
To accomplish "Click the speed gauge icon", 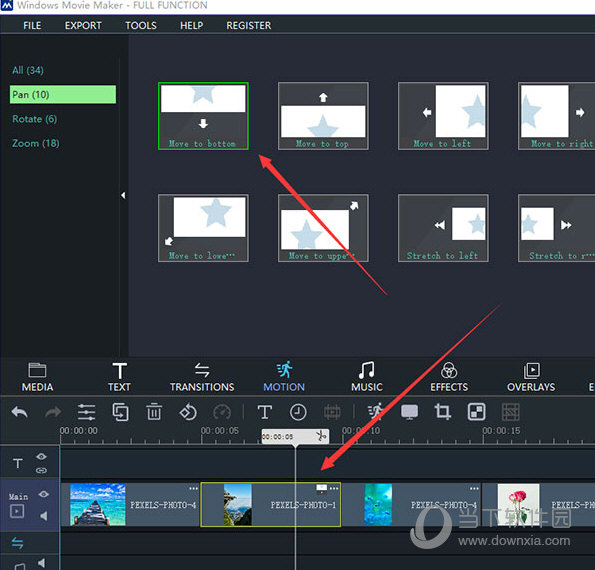I will [222, 412].
